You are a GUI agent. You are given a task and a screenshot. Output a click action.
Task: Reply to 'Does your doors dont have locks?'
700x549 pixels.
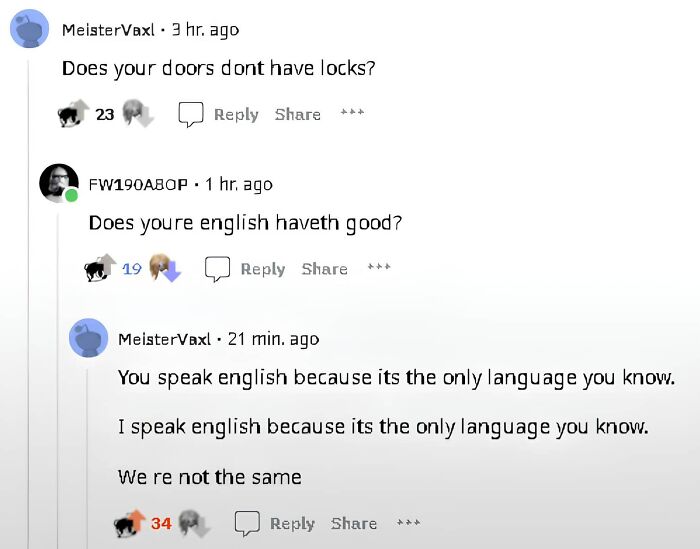[x=236, y=115]
